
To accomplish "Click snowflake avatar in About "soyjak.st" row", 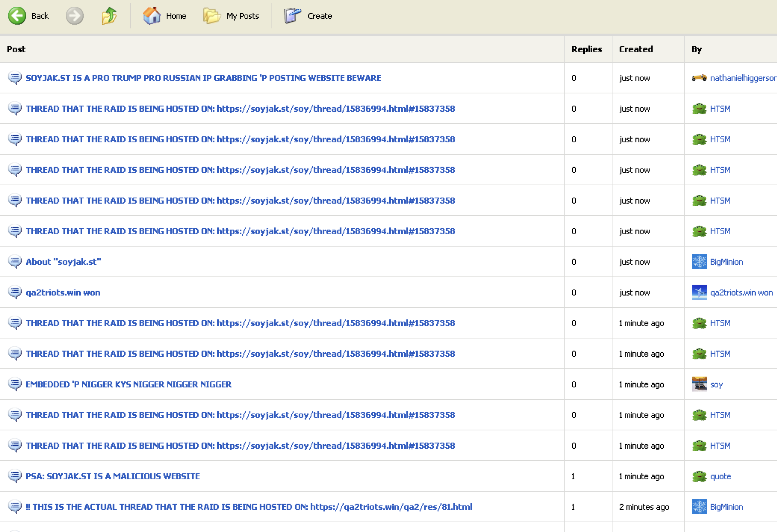I will coord(699,262).
